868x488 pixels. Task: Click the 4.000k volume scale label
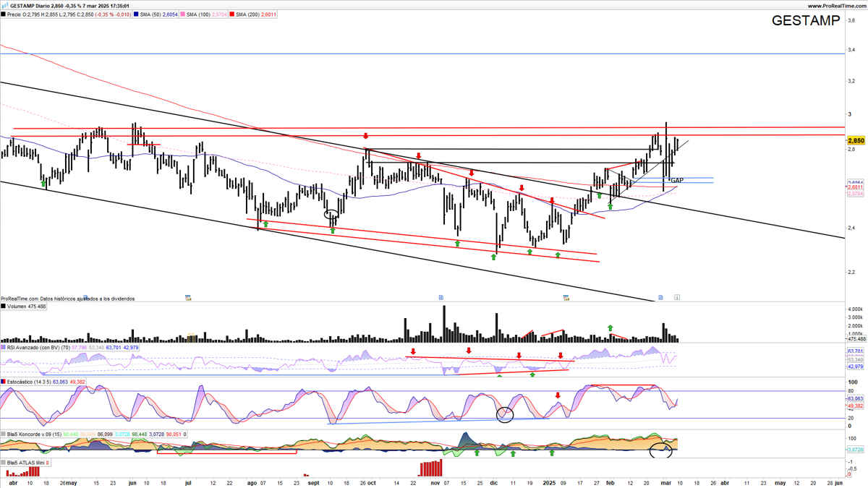click(855, 310)
